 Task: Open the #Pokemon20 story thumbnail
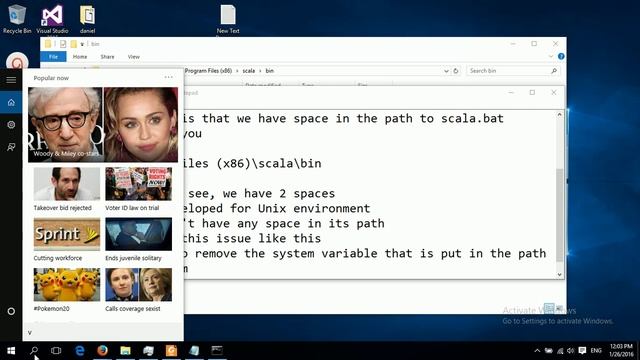point(67,284)
